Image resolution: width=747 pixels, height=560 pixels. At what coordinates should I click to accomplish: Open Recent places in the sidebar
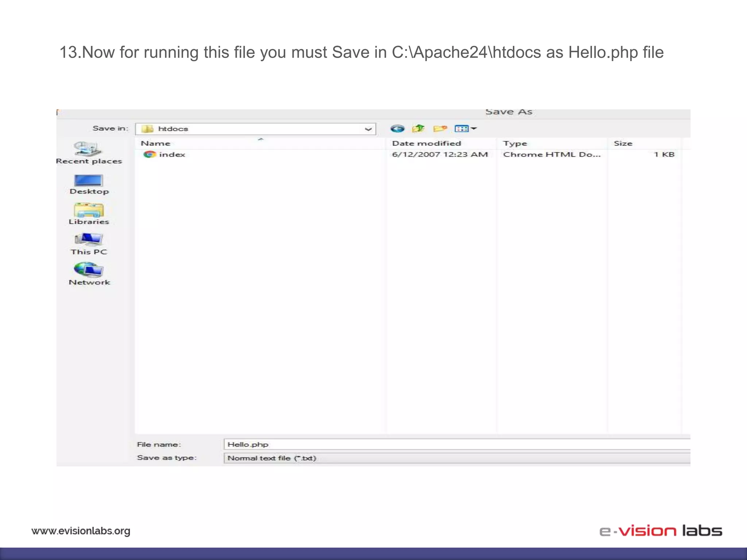click(x=89, y=153)
